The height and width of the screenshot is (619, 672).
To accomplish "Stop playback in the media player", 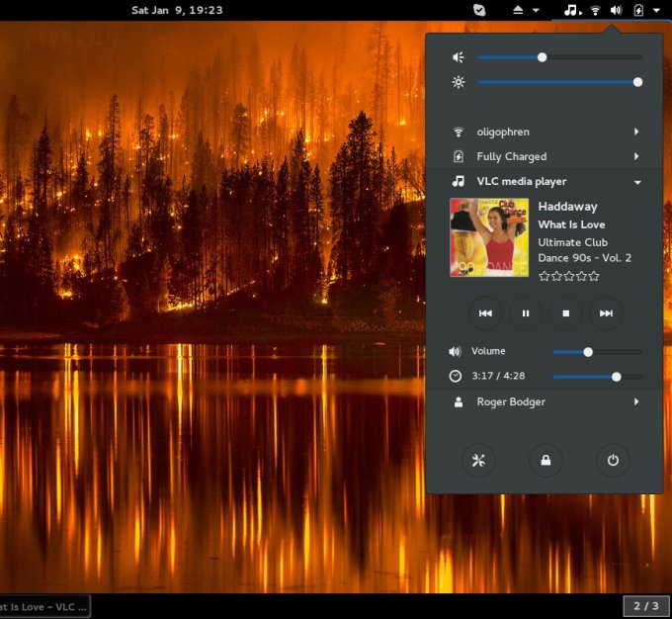I will click(x=566, y=313).
